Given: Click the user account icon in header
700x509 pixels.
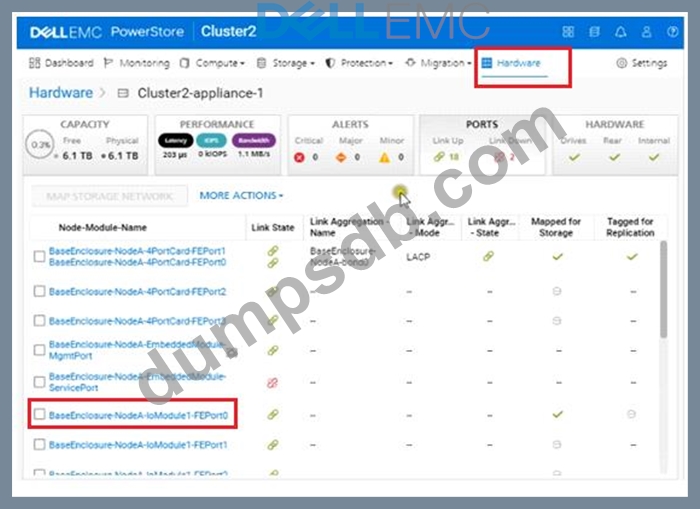Looking at the screenshot, I should tap(647, 32).
